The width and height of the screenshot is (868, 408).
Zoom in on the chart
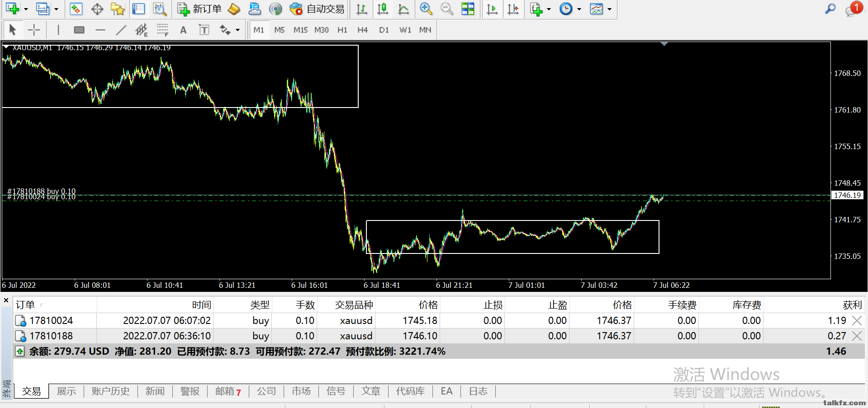coord(426,9)
